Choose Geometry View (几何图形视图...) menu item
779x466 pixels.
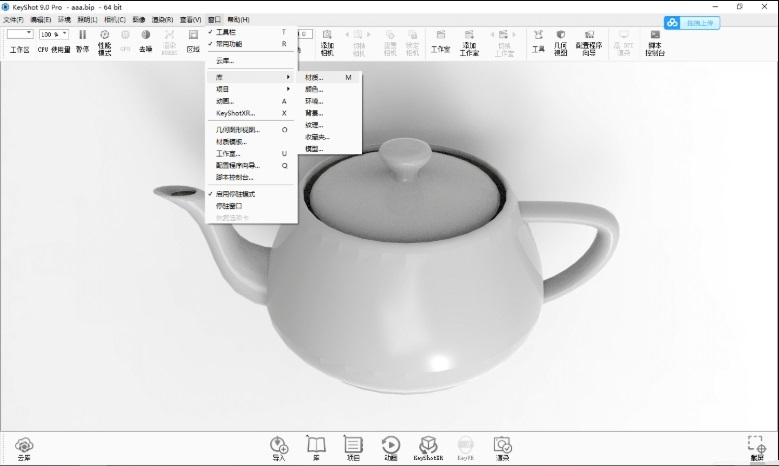pos(251,130)
